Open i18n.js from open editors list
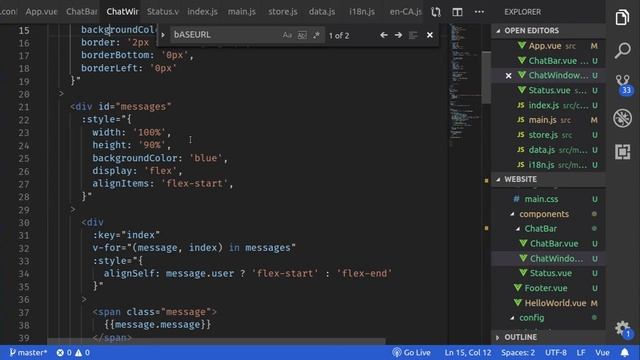Image resolution: width=640 pixels, height=360 pixels. 548,165
